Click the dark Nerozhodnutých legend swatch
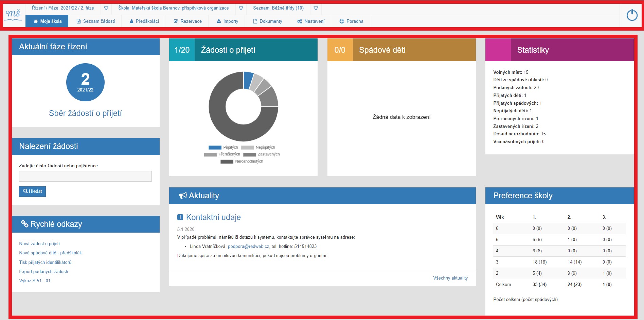Screen dimensions: 644x320 [x=227, y=162]
